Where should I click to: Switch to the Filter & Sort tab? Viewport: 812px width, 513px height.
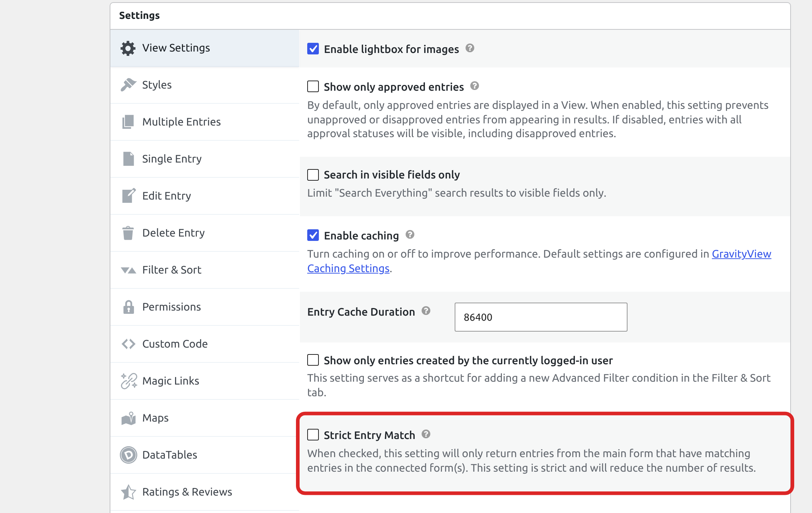[x=205, y=270]
